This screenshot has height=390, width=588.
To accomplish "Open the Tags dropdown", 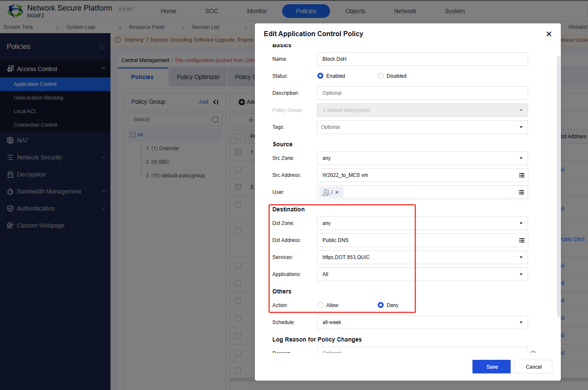I will pos(422,127).
